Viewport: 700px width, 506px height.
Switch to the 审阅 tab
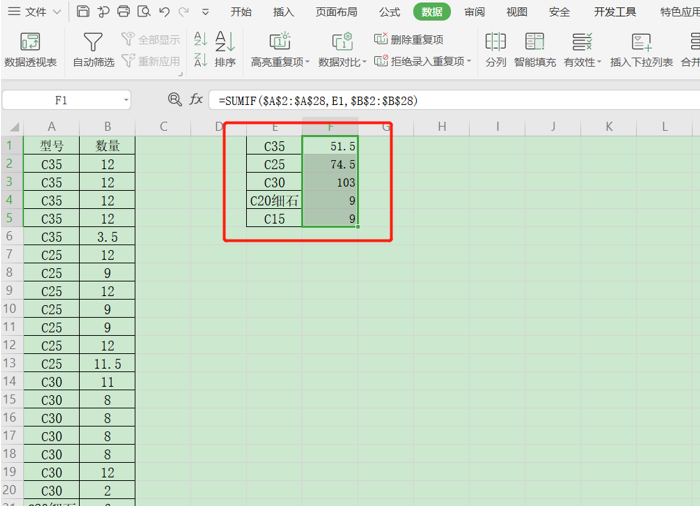[x=474, y=12]
